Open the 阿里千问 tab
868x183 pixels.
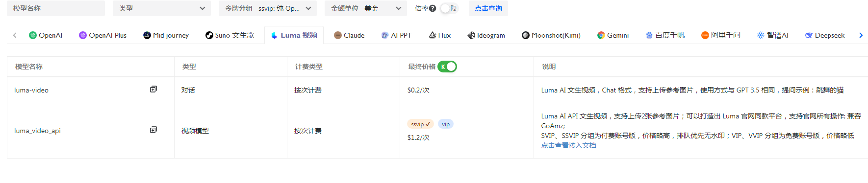[x=721, y=35]
